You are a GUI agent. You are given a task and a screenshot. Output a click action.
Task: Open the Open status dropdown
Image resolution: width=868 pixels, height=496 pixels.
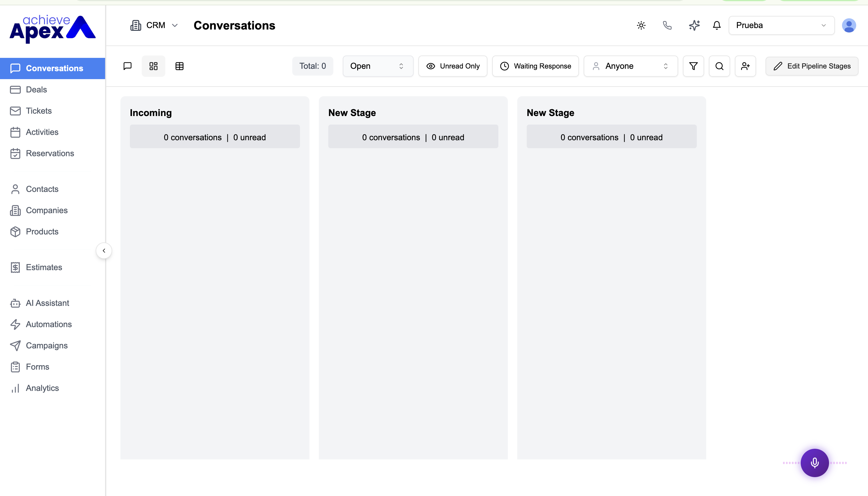[x=378, y=66]
